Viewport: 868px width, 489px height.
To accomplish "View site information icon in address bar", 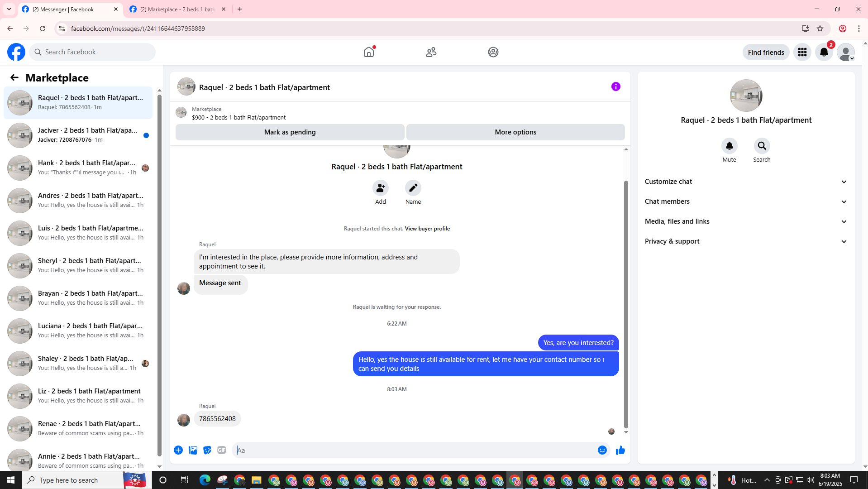I will coord(62,29).
